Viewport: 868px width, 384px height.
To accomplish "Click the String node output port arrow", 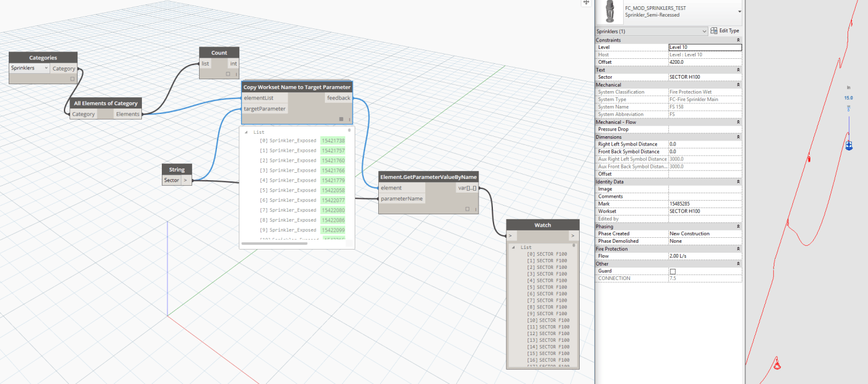I will click(x=187, y=180).
